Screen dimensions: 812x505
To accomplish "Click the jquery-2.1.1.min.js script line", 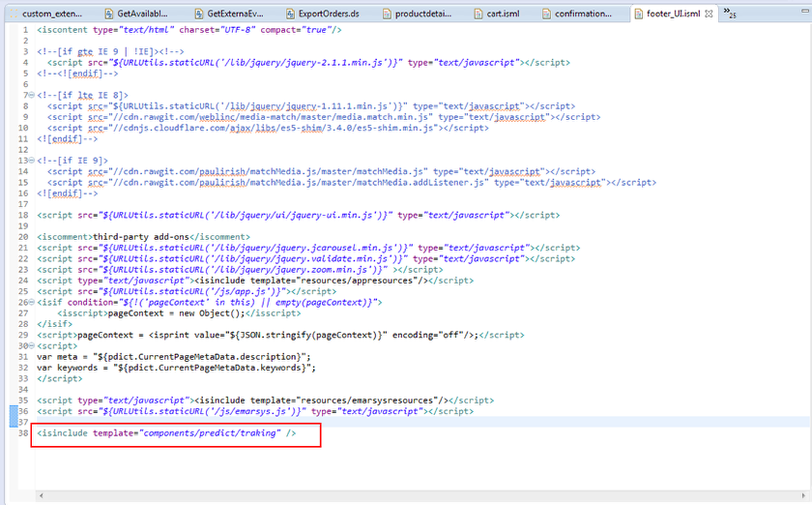I will coord(308,63).
